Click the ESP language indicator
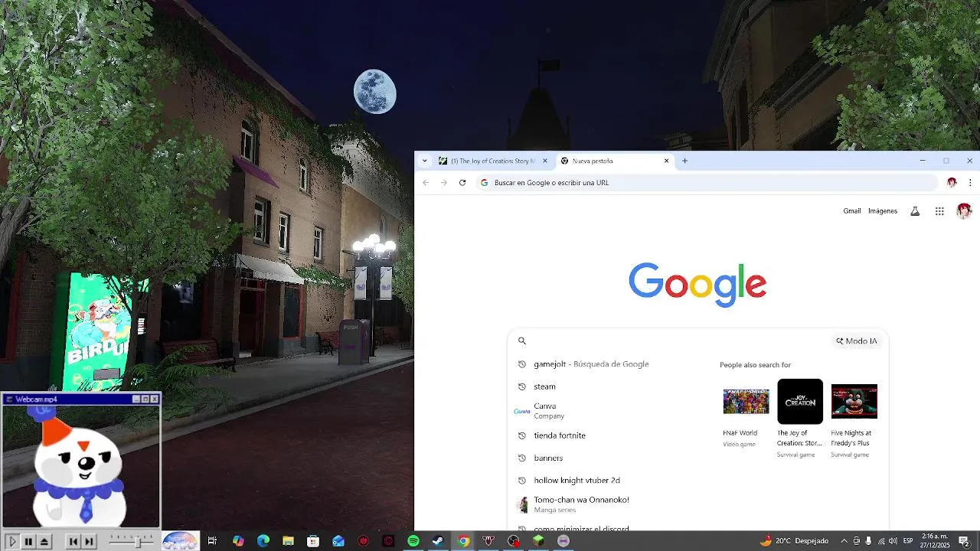The image size is (980, 551). click(908, 541)
